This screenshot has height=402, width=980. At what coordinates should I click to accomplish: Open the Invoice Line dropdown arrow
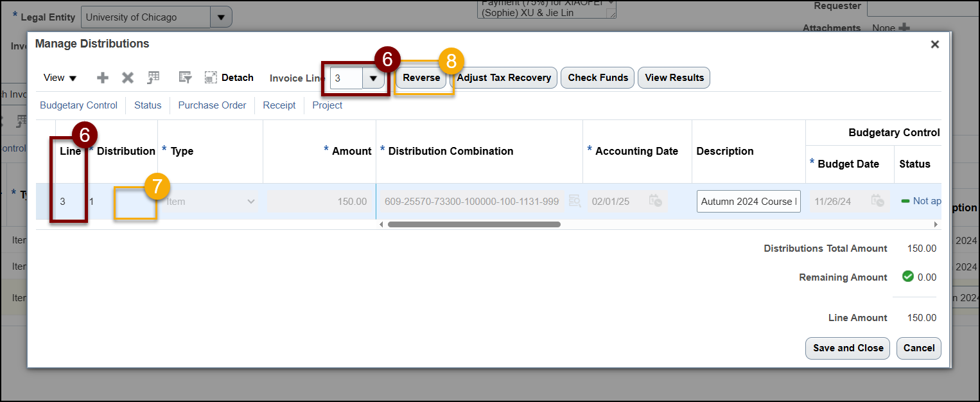tap(373, 78)
